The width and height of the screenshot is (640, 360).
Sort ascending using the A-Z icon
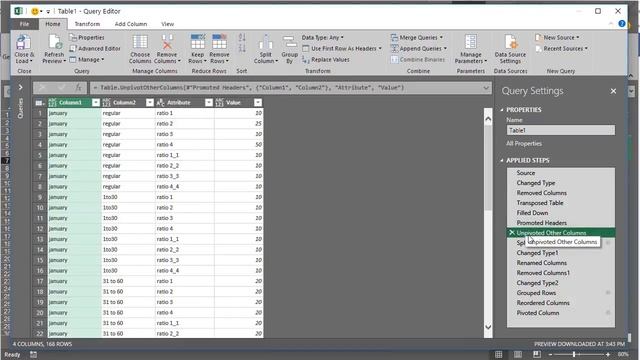[x=242, y=38]
